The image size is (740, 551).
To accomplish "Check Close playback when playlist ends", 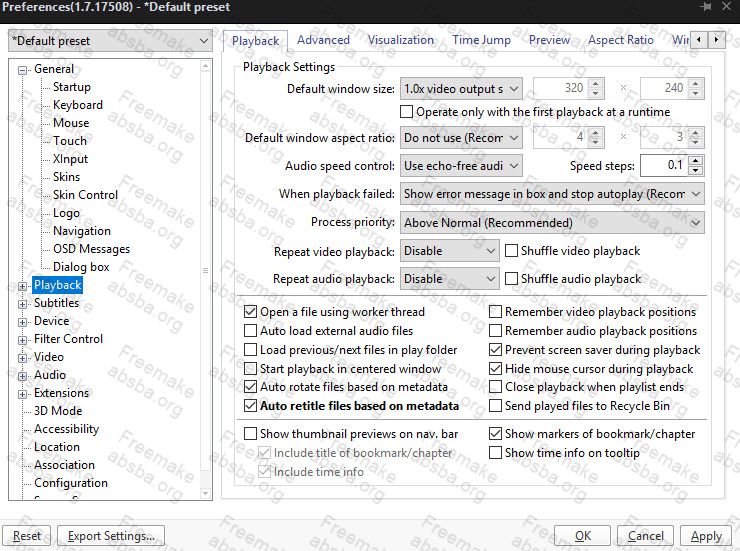I will (x=495, y=387).
